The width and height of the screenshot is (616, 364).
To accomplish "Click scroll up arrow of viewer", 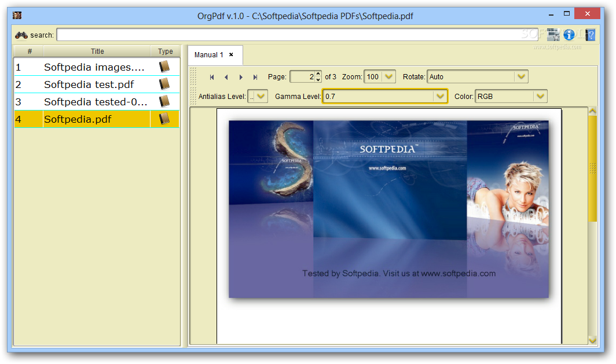I will click(x=592, y=111).
